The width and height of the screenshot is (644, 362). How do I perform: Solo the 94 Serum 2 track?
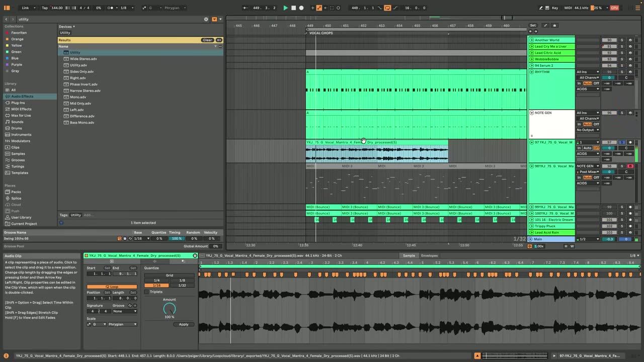[622, 65]
